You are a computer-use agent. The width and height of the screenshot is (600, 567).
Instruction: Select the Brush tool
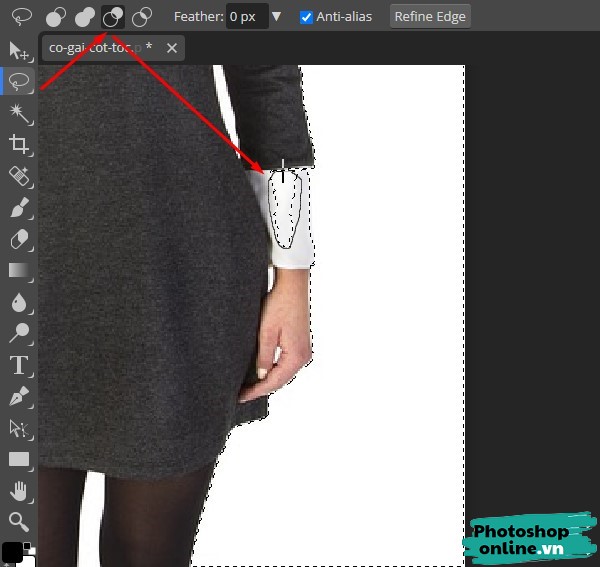(x=18, y=208)
